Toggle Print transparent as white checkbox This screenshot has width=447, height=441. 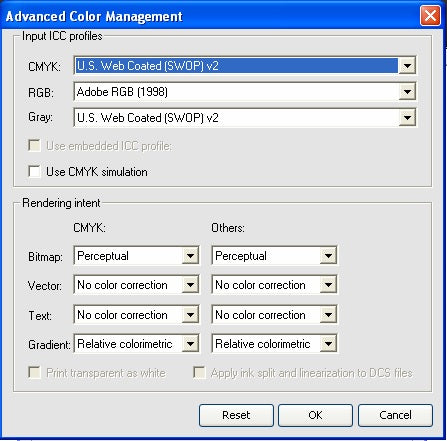pyautogui.click(x=34, y=372)
